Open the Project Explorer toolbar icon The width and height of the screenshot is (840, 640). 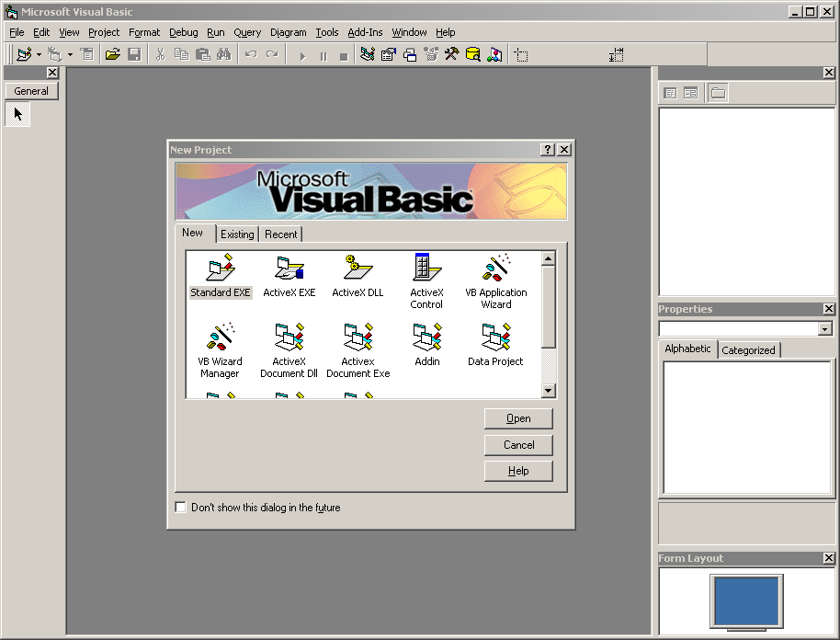click(x=368, y=54)
